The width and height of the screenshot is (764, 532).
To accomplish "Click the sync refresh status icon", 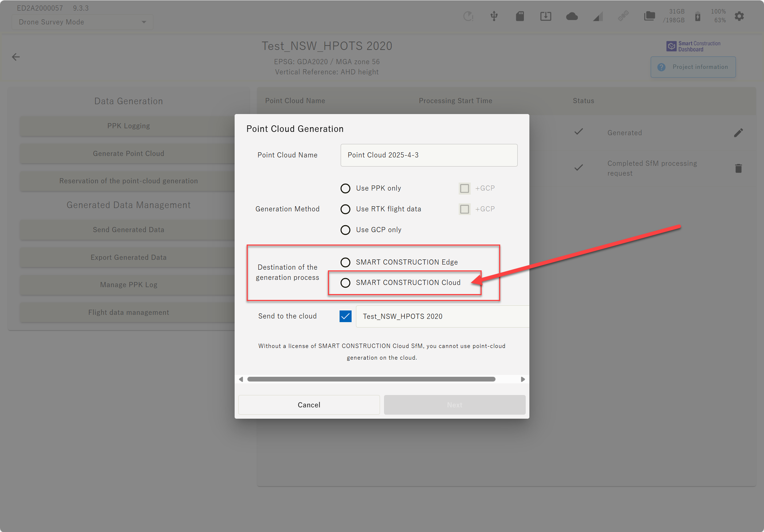I will 468,16.
